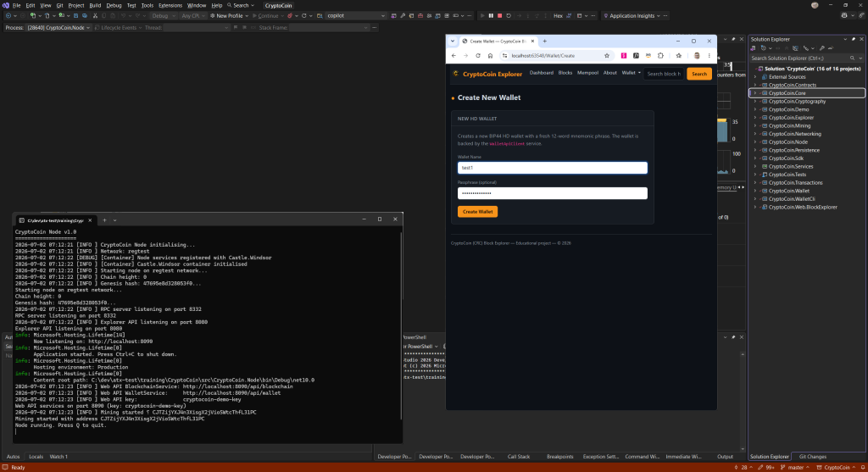
Task: Switch to the Call Stack tab
Action: point(519,457)
